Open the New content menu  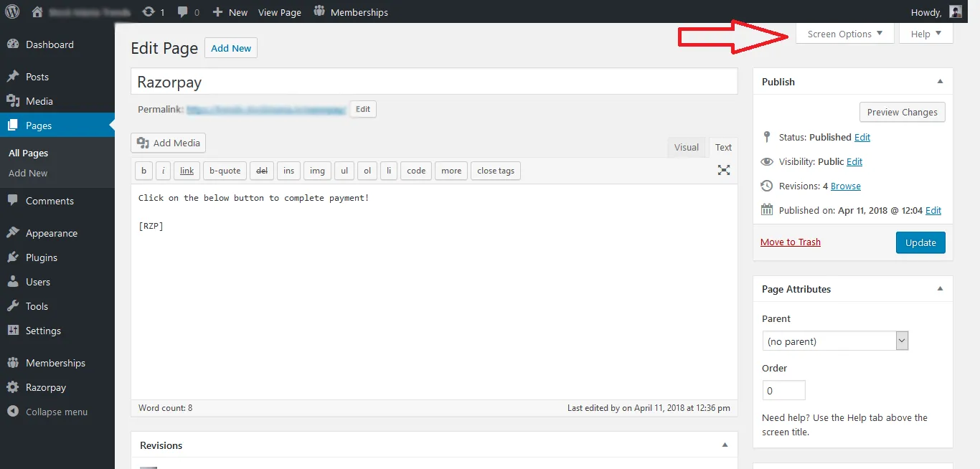coord(230,12)
